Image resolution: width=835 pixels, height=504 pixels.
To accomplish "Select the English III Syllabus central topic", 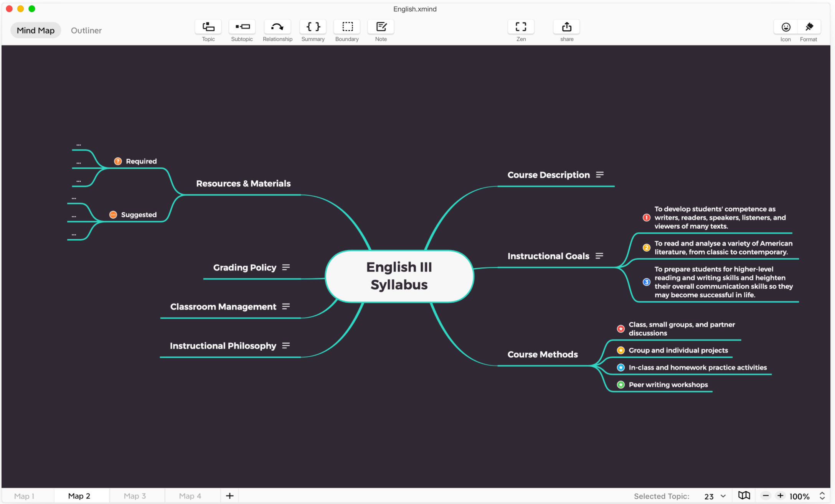I will (x=399, y=276).
